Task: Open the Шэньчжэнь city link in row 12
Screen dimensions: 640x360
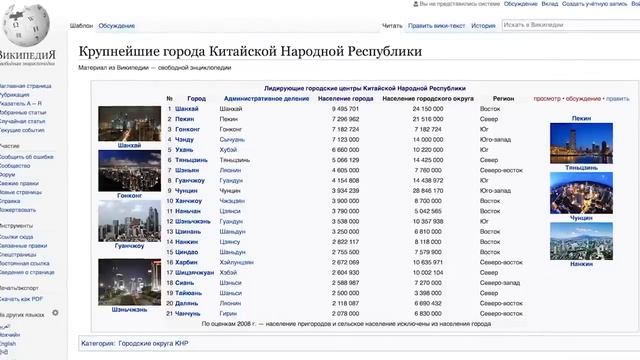Action: pyautogui.click(x=193, y=221)
